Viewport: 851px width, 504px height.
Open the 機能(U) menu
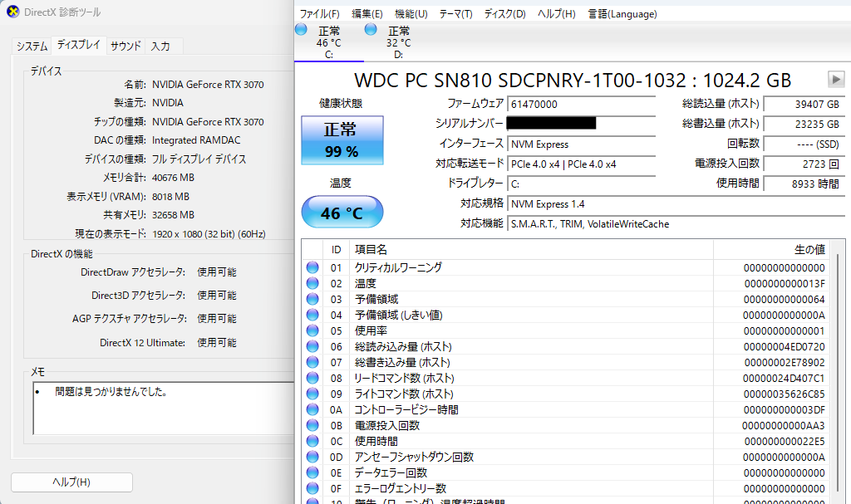coord(411,14)
